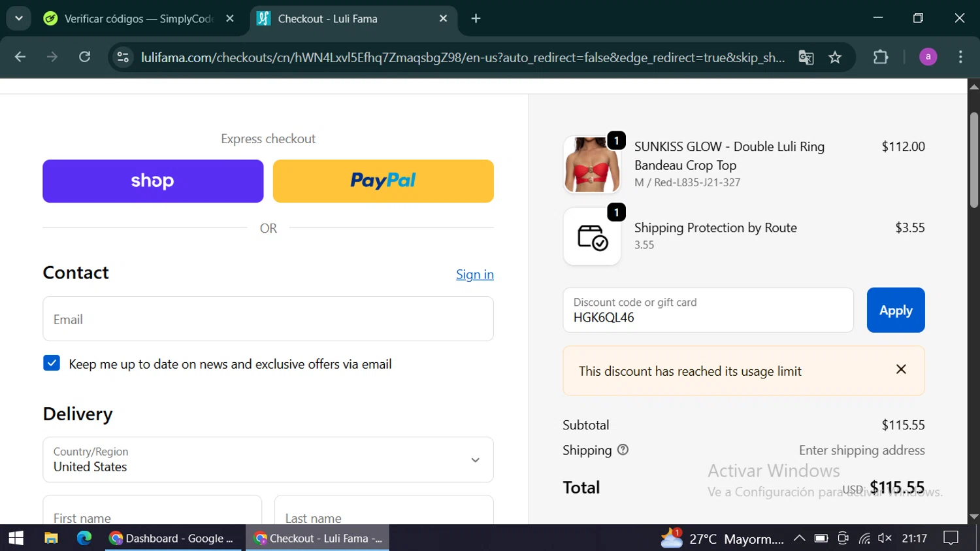The width and height of the screenshot is (980, 551).
Task: Launch Microsoft Edge from the taskbar
Action: (x=84, y=538)
